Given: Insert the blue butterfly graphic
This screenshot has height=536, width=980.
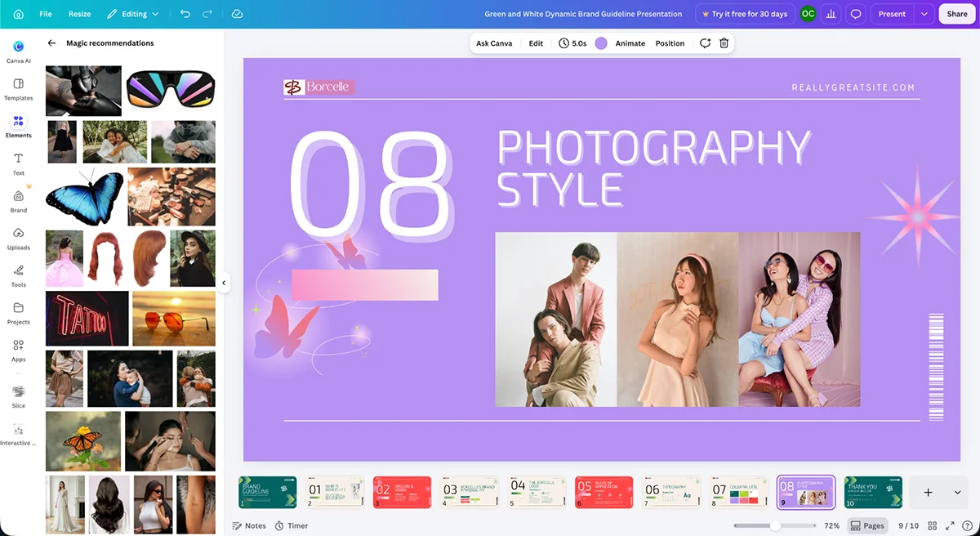Looking at the screenshot, I should (x=85, y=198).
